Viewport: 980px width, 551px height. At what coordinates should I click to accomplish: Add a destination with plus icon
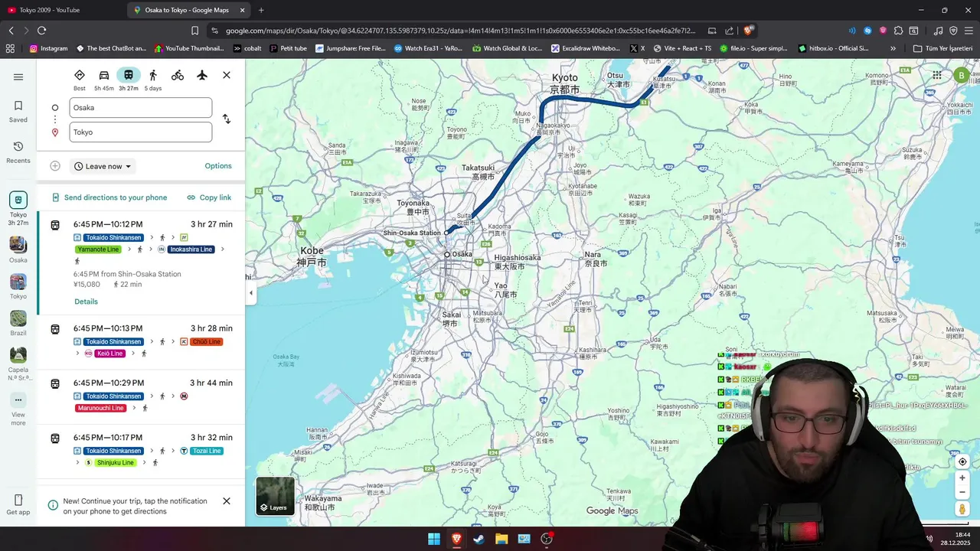coord(55,166)
